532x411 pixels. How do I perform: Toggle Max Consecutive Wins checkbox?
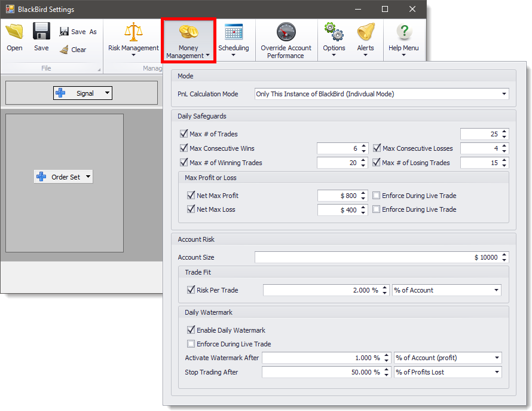184,148
